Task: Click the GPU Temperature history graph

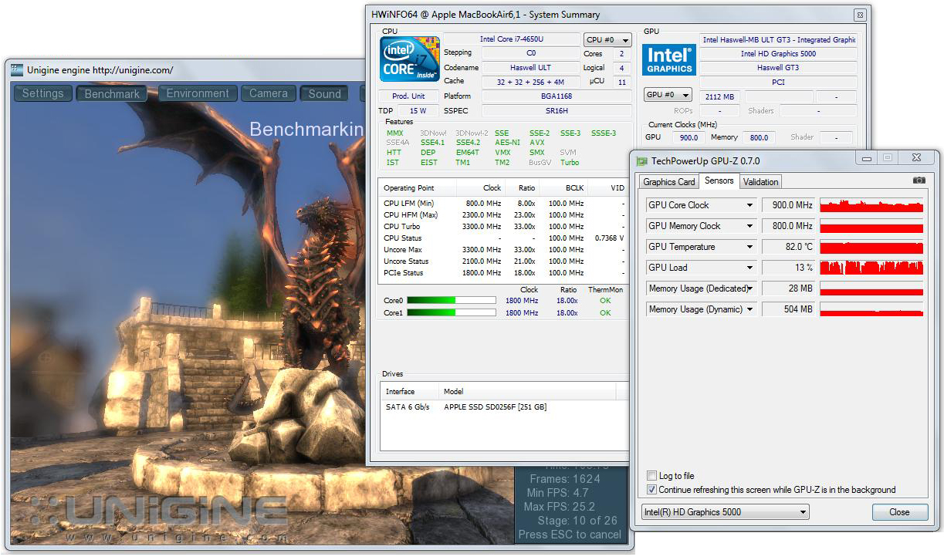Action: [871, 247]
